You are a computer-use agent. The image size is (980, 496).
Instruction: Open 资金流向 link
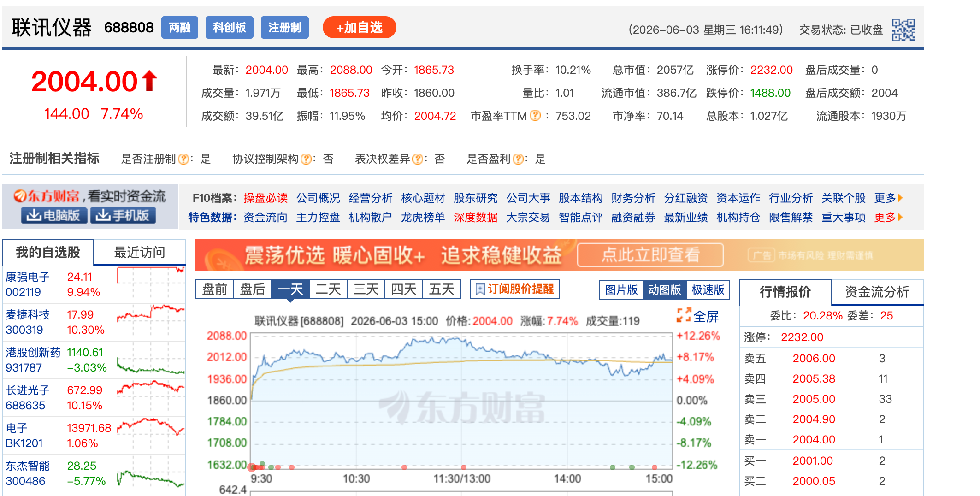click(266, 217)
